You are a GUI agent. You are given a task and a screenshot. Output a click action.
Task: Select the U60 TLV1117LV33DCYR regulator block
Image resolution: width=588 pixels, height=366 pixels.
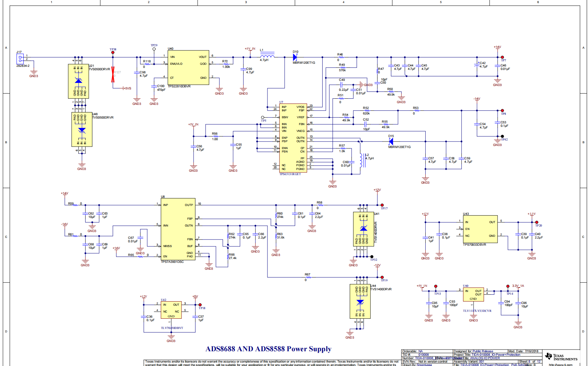click(473, 294)
